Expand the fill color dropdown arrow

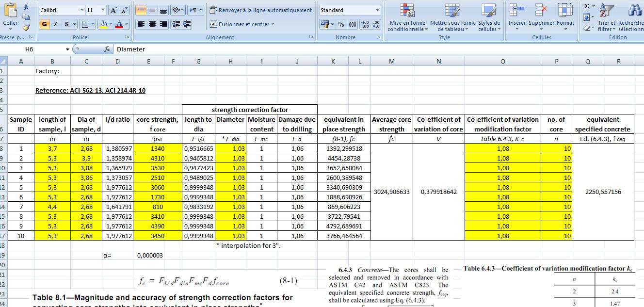click(x=110, y=24)
